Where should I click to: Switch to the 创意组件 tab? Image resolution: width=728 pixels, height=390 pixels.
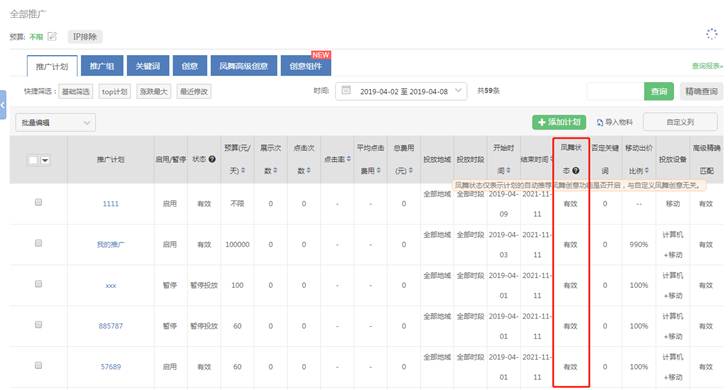pyautogui.click(x=306, y=66)
